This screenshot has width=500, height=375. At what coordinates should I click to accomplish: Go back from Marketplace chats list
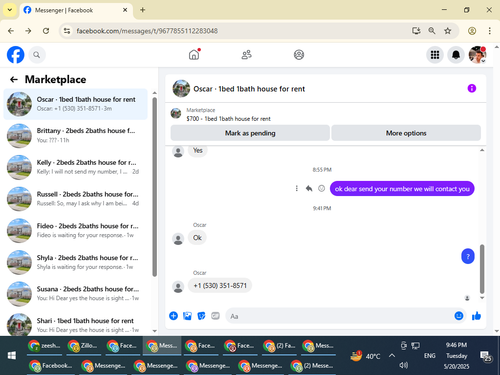[14, 79]
